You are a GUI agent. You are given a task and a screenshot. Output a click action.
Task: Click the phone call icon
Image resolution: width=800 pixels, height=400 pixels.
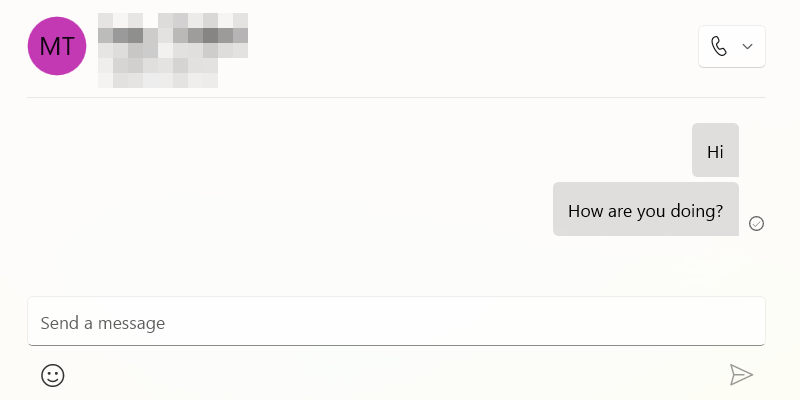(x=718, y=46)
